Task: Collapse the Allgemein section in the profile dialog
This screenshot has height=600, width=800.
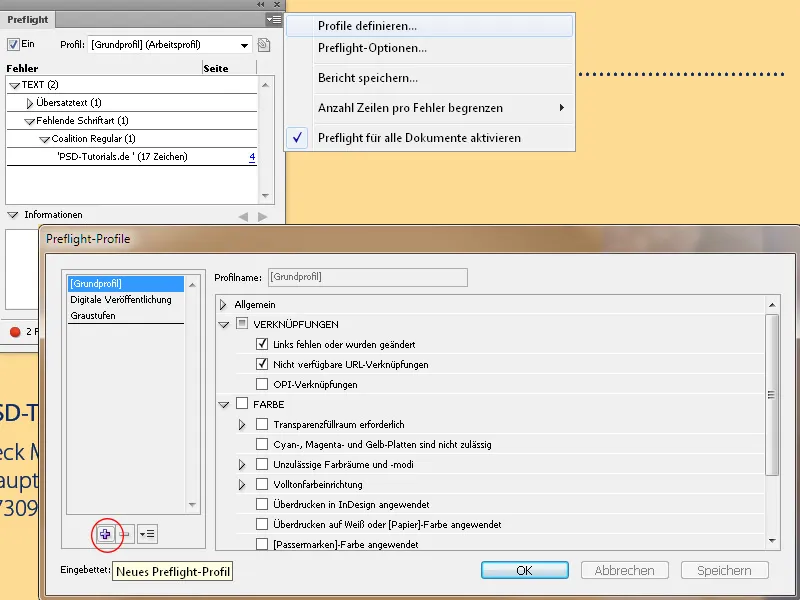Action: click(222, 304)
